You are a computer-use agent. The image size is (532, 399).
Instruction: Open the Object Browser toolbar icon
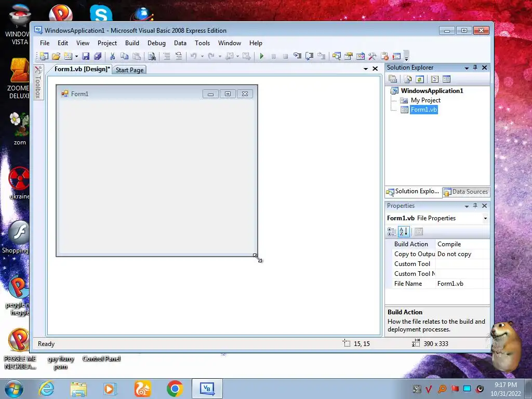tap(361, 56)
